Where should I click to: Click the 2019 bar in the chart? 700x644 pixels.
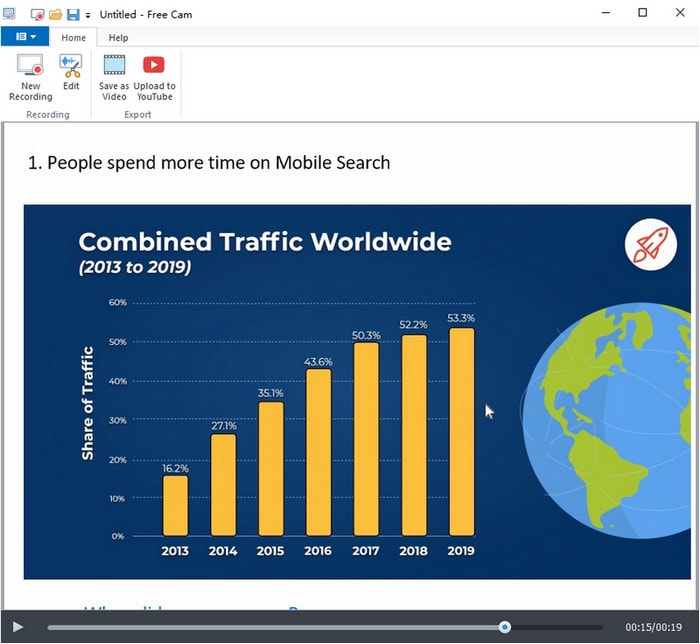point(462,432)
